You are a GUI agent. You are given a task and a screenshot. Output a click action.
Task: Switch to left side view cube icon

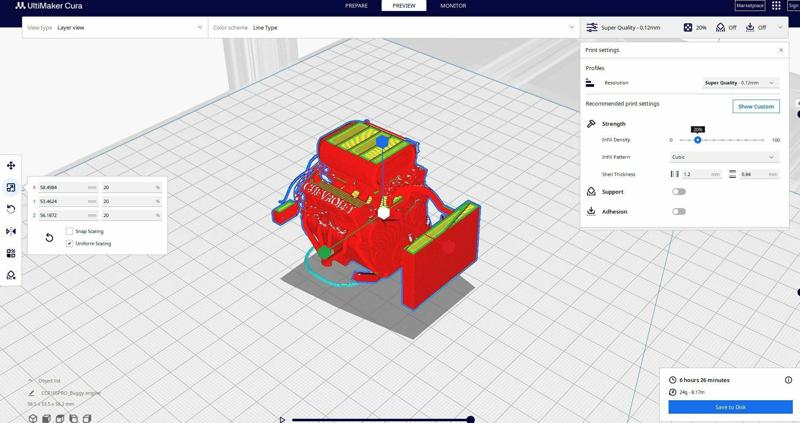pos(73,418)
